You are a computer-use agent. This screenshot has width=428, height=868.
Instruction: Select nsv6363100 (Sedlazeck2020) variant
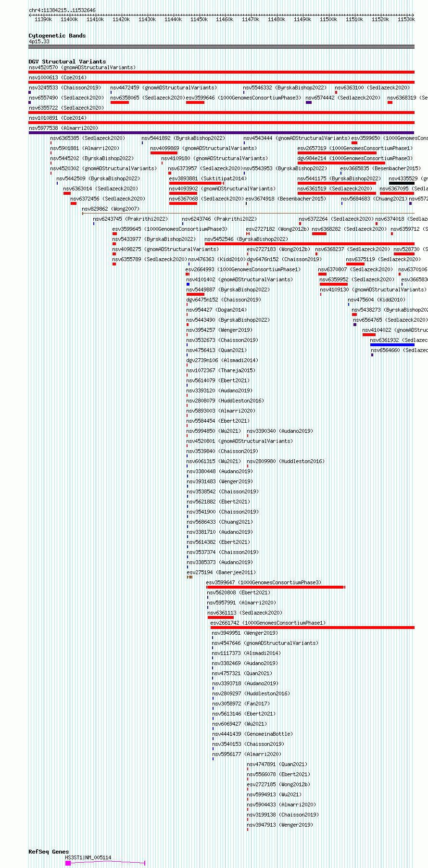point(372,88)
